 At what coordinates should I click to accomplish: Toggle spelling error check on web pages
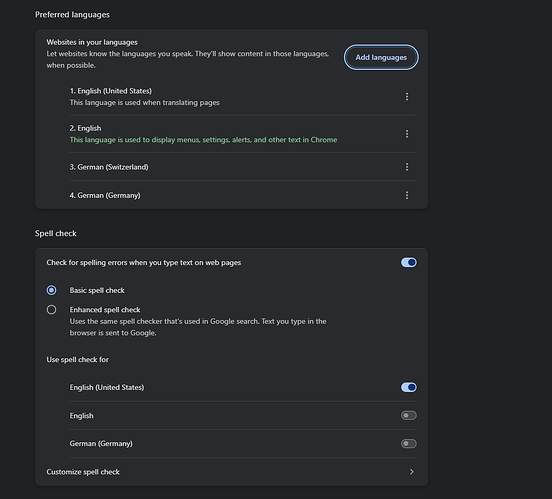[x=408, y=262]
